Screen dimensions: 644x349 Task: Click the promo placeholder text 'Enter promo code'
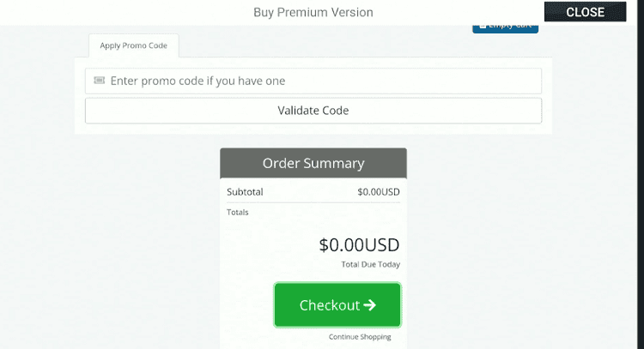coord(197,81)
